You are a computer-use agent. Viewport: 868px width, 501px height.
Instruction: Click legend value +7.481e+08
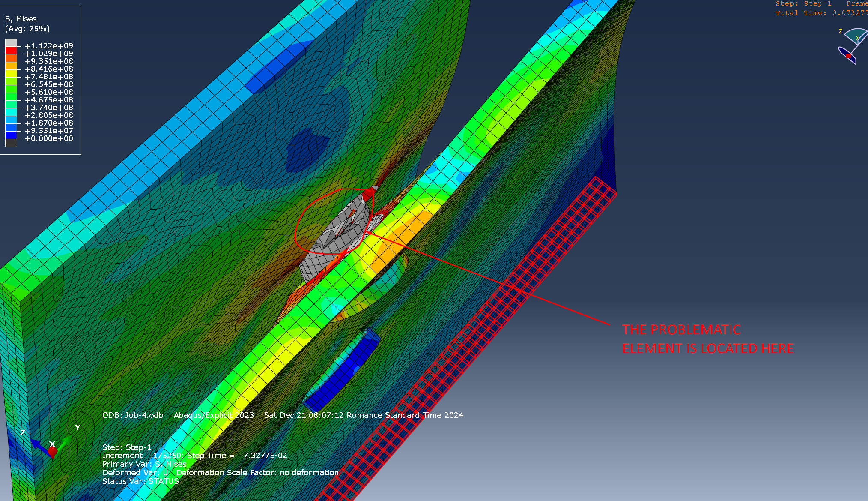pos(49,77)
